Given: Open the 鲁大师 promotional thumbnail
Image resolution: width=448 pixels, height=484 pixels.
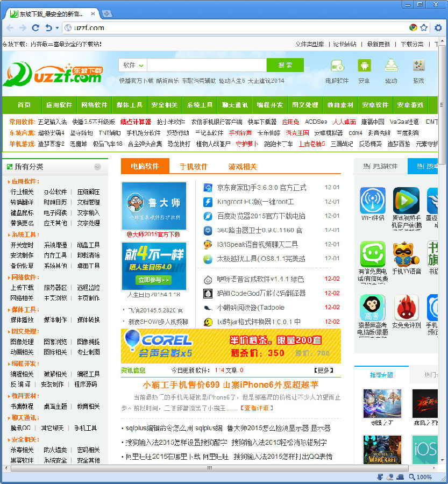Looking at the screenshot, I should pyautogui.click(x=154, y=206).
